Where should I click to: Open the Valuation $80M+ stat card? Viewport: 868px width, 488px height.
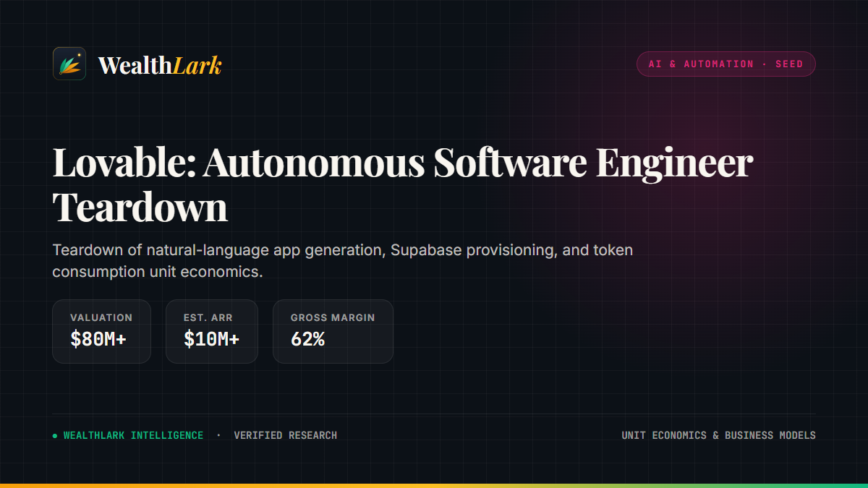pyautogui.click(x=101, y=331)
